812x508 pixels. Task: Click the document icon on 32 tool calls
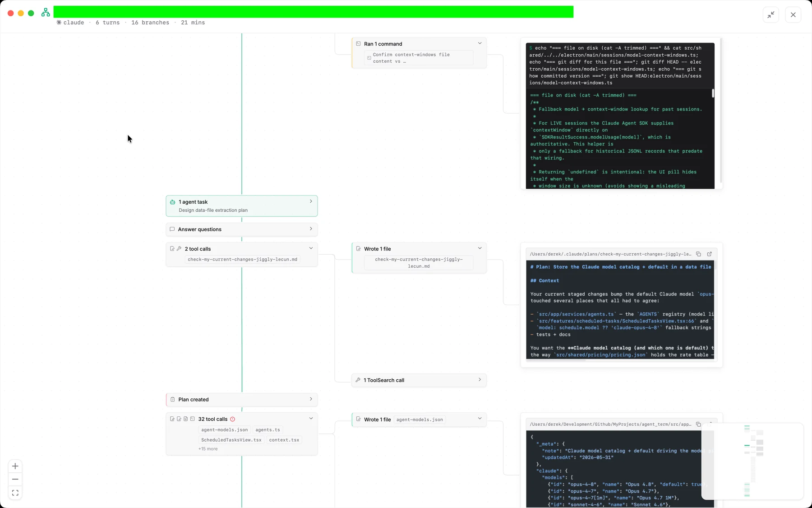(185, 419)
